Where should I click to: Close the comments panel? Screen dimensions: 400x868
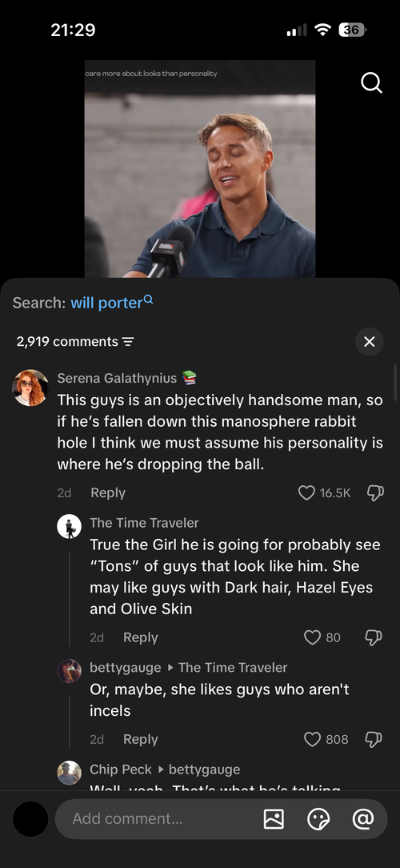coord(369,342)
